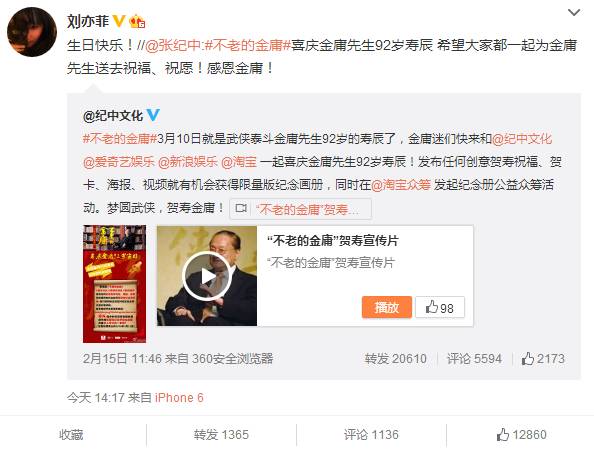
Task: Click 刘亦菲's profile avatar
Action: 32,32
